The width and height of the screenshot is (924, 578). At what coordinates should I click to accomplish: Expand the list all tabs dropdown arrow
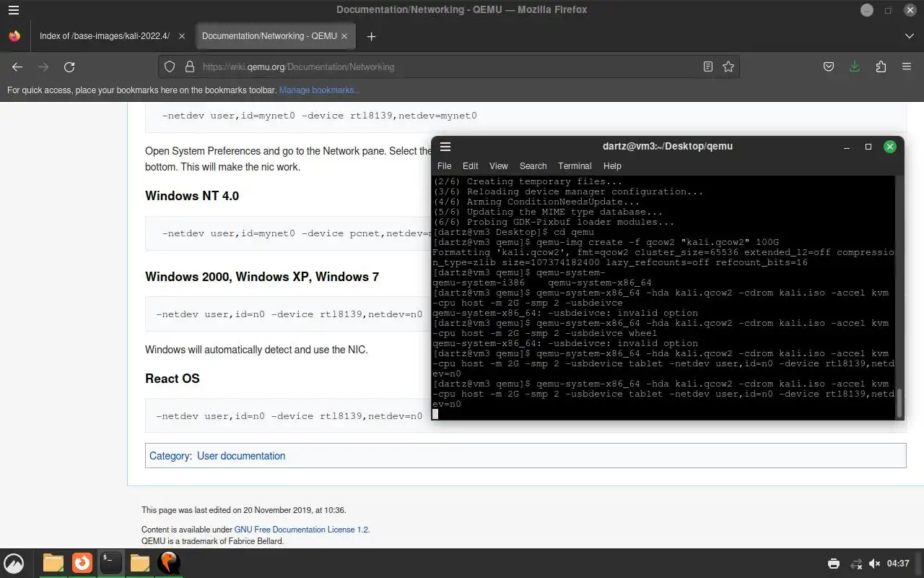909,36
